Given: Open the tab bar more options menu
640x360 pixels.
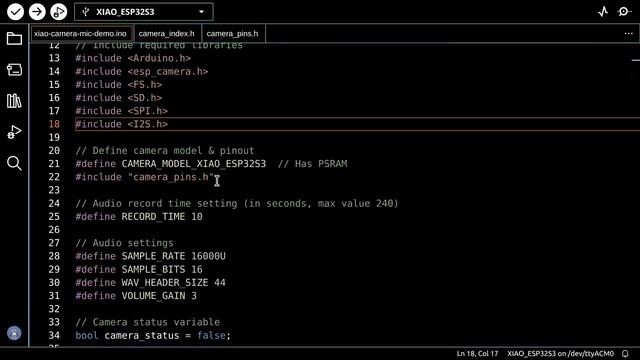Looking at the screenshot, I should point(628,33).
